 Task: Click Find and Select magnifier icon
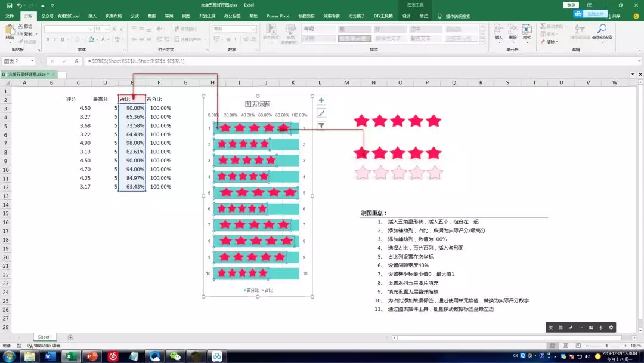(x=602, y=29)
